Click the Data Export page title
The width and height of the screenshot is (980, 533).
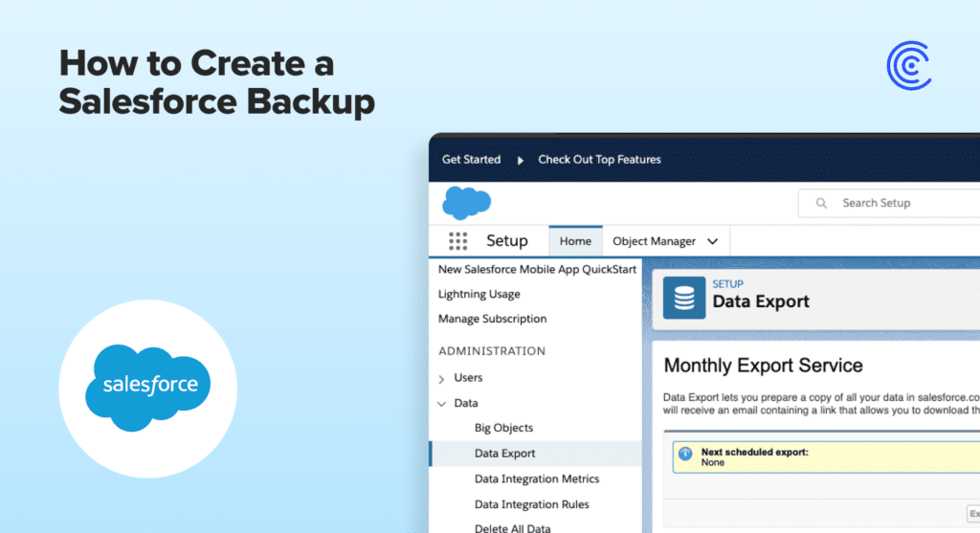(761, 301)
